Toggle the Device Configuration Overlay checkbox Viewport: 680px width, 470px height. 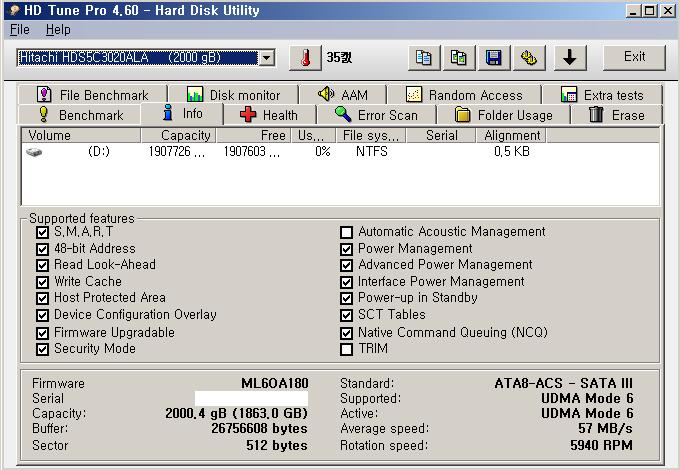click(x=42, y=315)
